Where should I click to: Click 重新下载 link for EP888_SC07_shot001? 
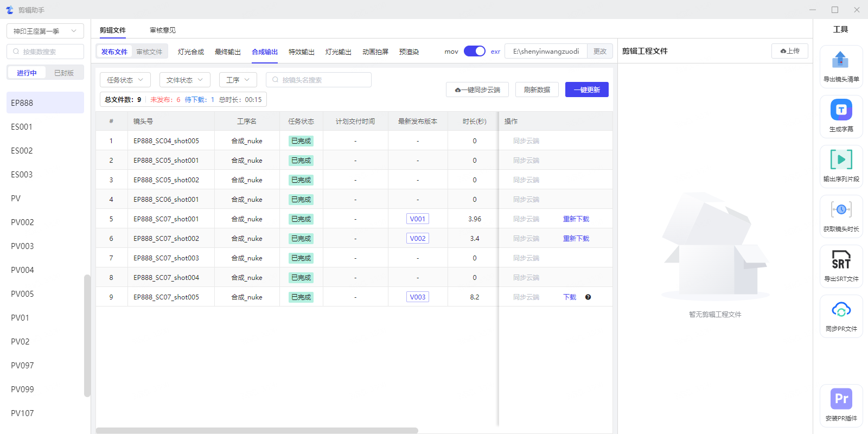[x=576, y=219]
